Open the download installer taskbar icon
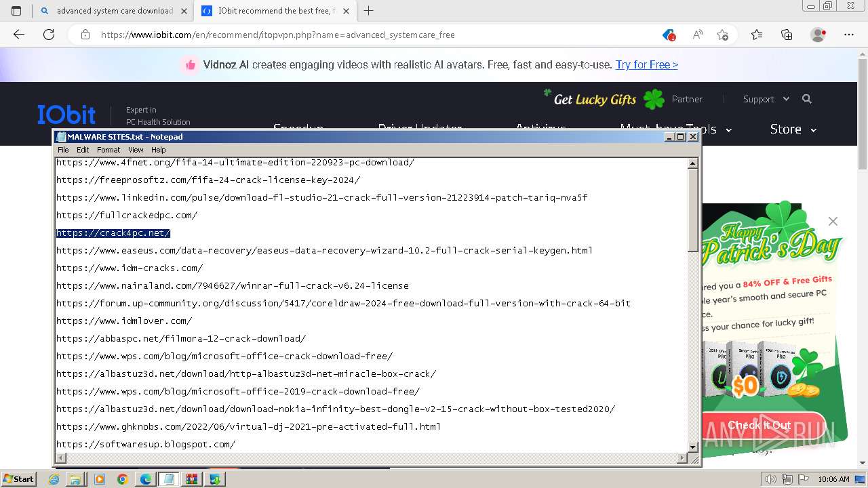This screenshot has height=488, width=868. click(215, 479)
